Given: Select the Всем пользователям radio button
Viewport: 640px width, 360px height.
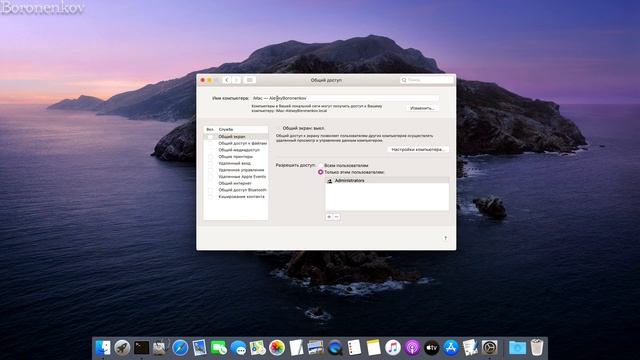Looking at the screenshot, I should (x=320, y=165).
